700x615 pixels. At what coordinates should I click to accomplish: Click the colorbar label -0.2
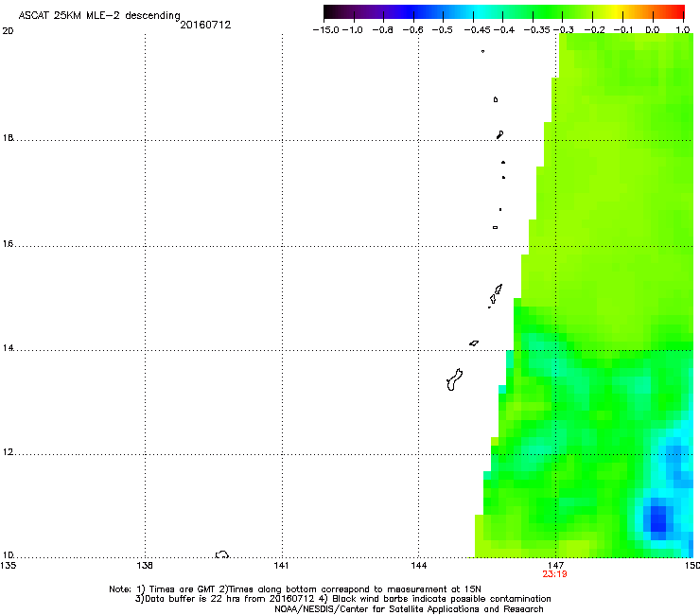595,30
